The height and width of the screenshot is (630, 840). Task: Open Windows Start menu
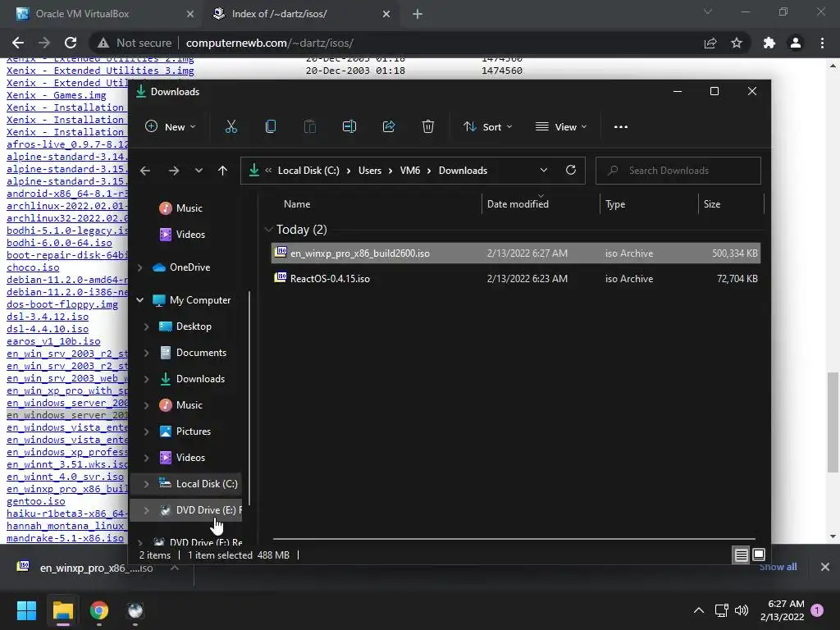tap(26, 610)
